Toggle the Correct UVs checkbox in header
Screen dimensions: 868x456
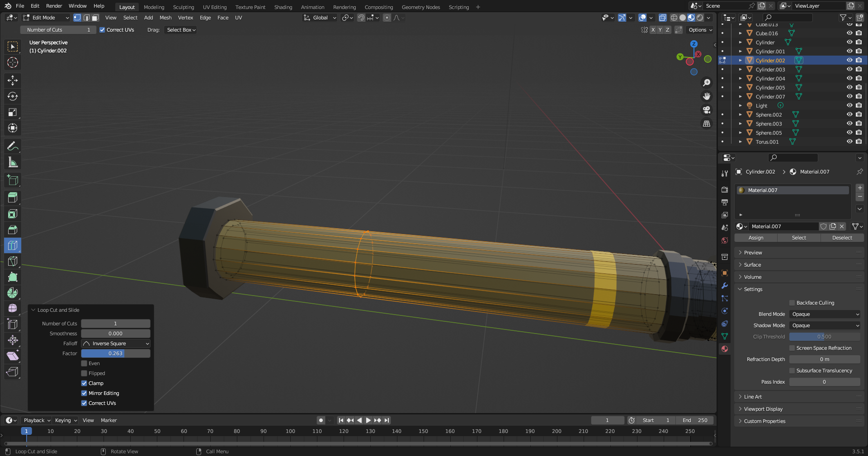[103, 30]
